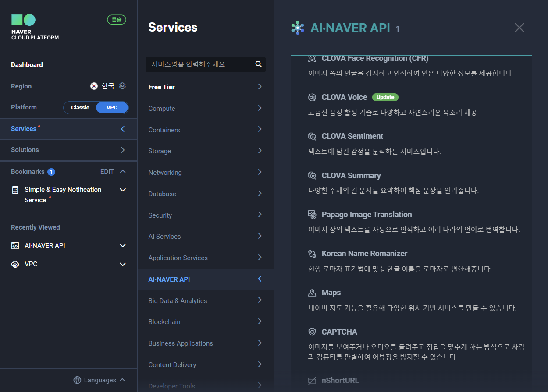The height and width of the screenshot is (392, 548).
Task: Expand the Compute category arrow
Action: 260,108
